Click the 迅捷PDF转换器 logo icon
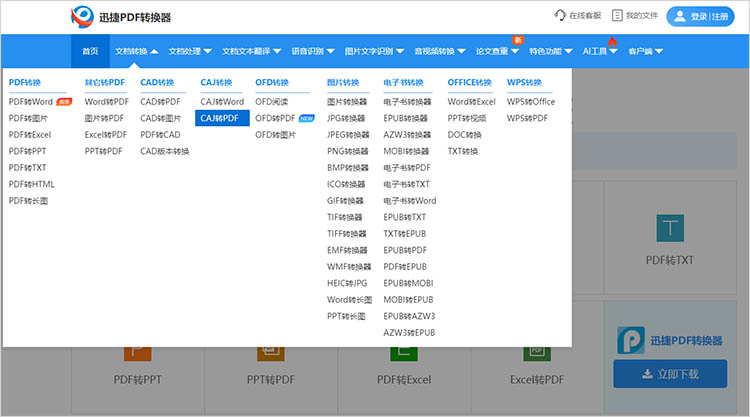Image resolution: width=750 pixels, height=417 pixels. click(x=82, y=17)
